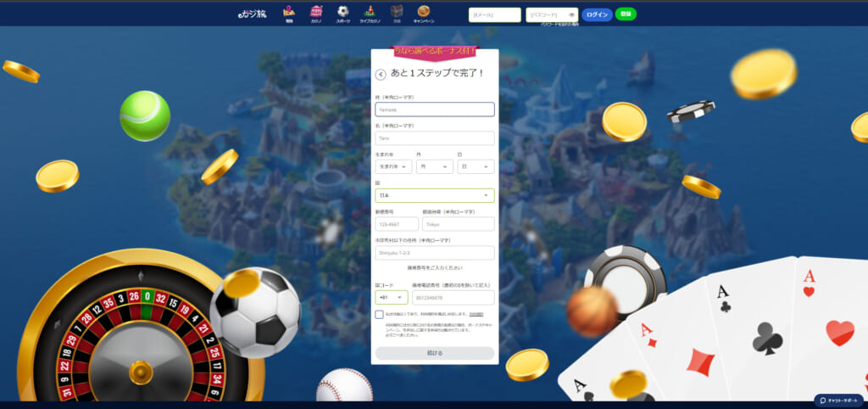Open the birth month dropdown

click(435, 166)
